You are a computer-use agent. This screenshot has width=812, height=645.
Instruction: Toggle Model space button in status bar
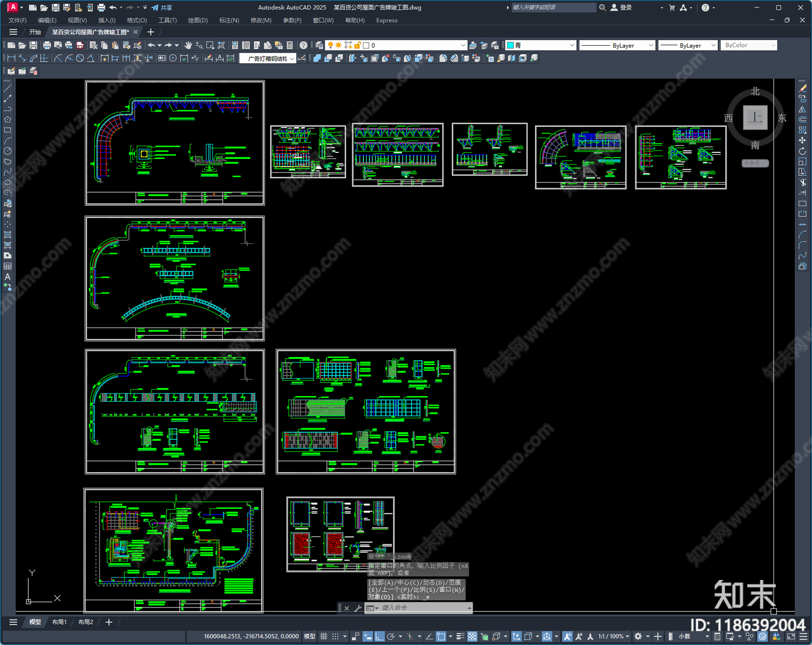pyautogui.click(x=309, y=636)
